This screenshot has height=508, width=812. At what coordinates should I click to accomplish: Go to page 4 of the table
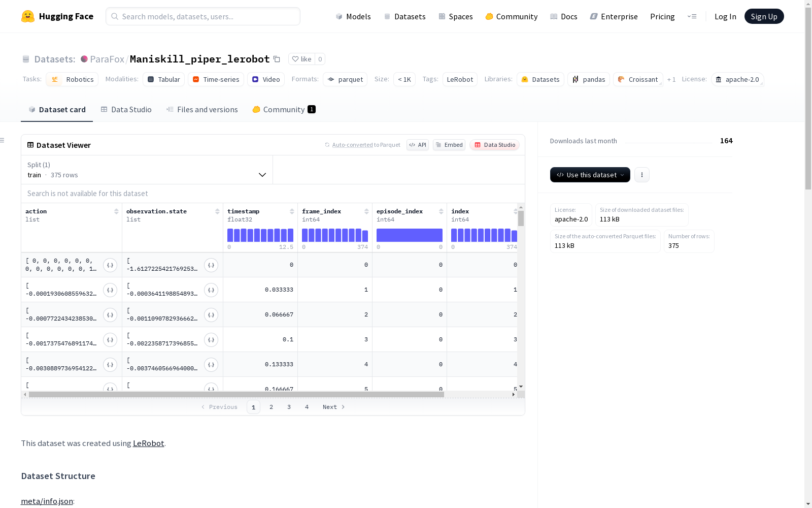(x=307, y=407)
